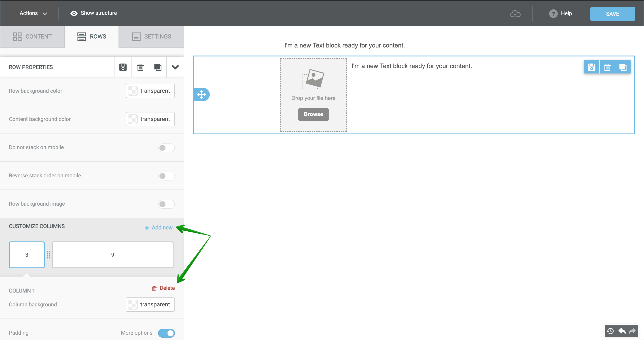This screenshot has height=340, width=644.
Task: Toggle the Do not stack on mobile switch
Action: click(x=166, y=147)
